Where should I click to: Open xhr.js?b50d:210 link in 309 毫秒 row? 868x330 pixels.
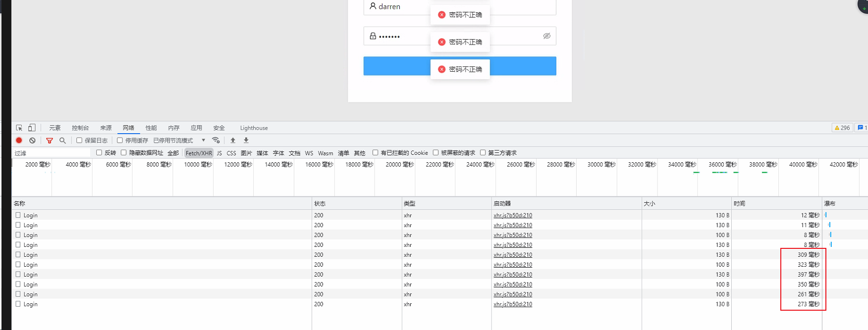point(513,255)
